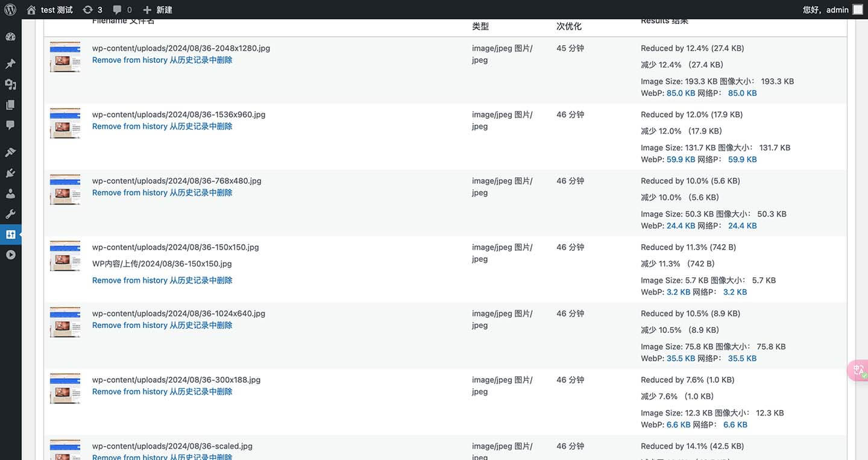The height and width of the screenshot is (460, 868).
Task: Open the 85.0 KB link after 网络P
Action: coord(743,93)
